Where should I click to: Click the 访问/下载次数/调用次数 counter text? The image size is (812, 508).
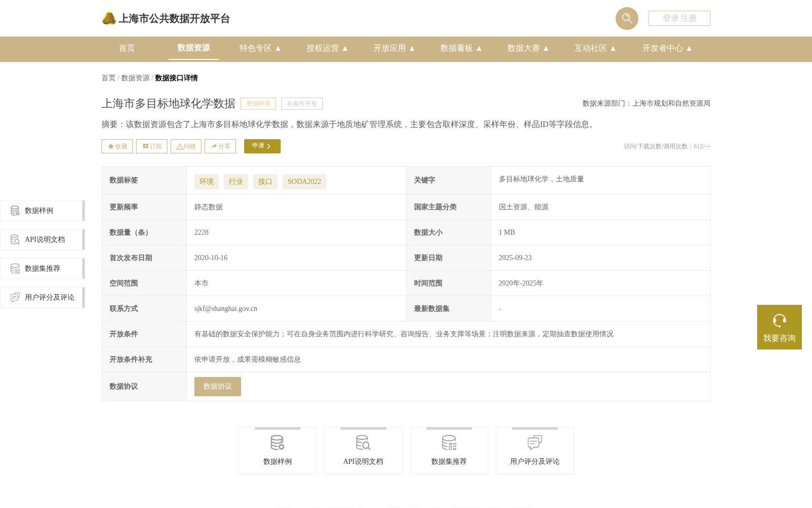(667, 146)
